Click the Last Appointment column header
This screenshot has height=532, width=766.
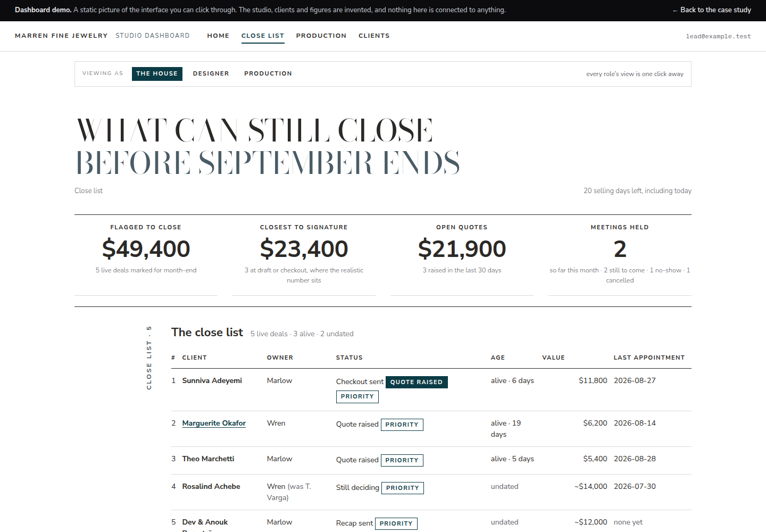650,358
